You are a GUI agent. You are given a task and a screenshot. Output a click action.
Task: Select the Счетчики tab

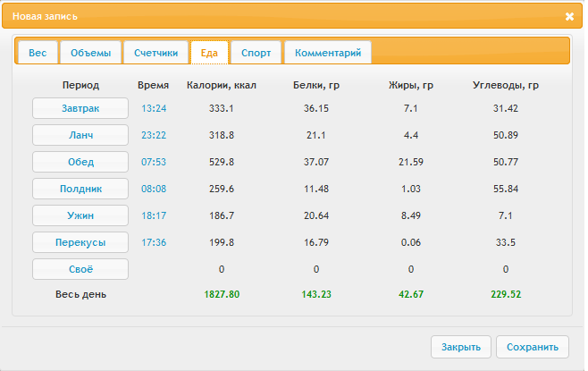[x=156, y=53]
